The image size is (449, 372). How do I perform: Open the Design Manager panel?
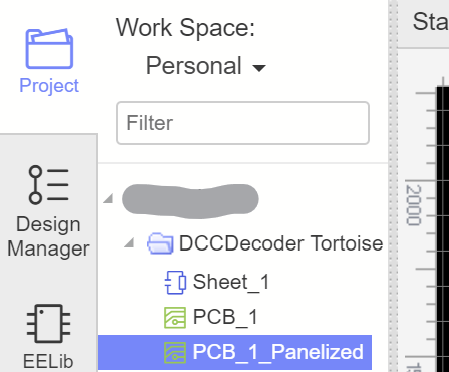48,212
